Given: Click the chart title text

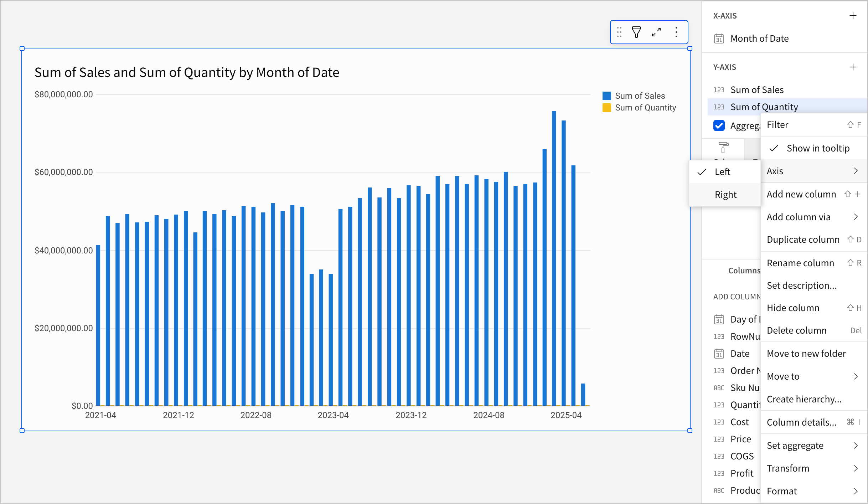Looking at the screenshot, I should pos(187,72).
